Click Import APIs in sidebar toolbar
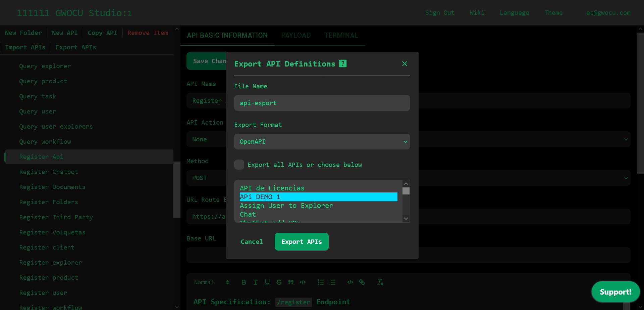This screenshot has width=644, height=310. pos(25,47)
